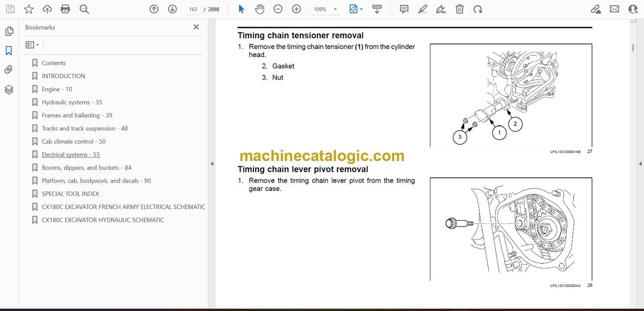Open the Contents bookmark
644x311 pixels.
54,63
